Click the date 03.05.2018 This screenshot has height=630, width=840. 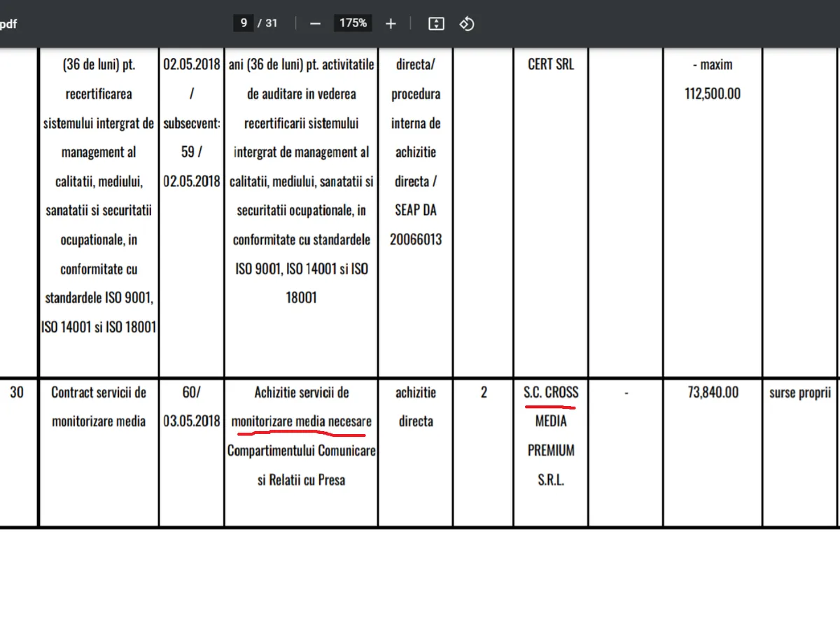coord(191,422)
